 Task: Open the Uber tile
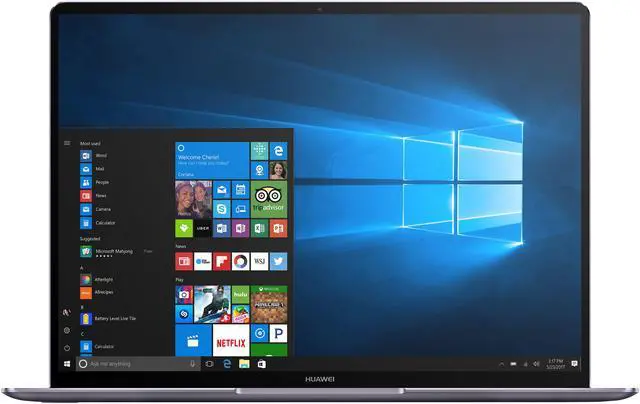coord(202,229)
